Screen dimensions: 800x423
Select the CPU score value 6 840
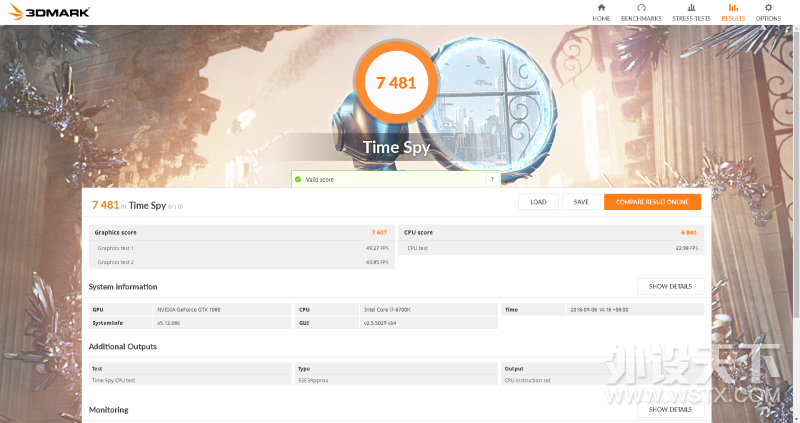point(689,233)
